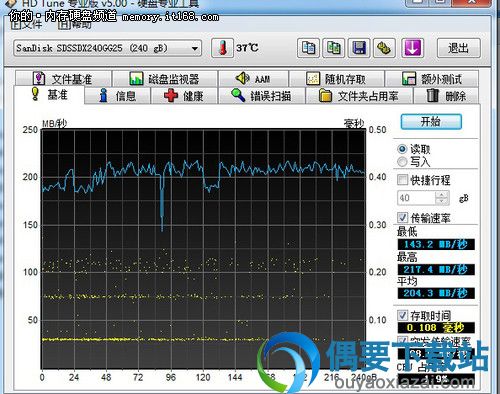Switch to the 信息 tab
Image resolution: width=500 pixels, height=394 pixels.
pyautogui.click(x=118, y=96)
